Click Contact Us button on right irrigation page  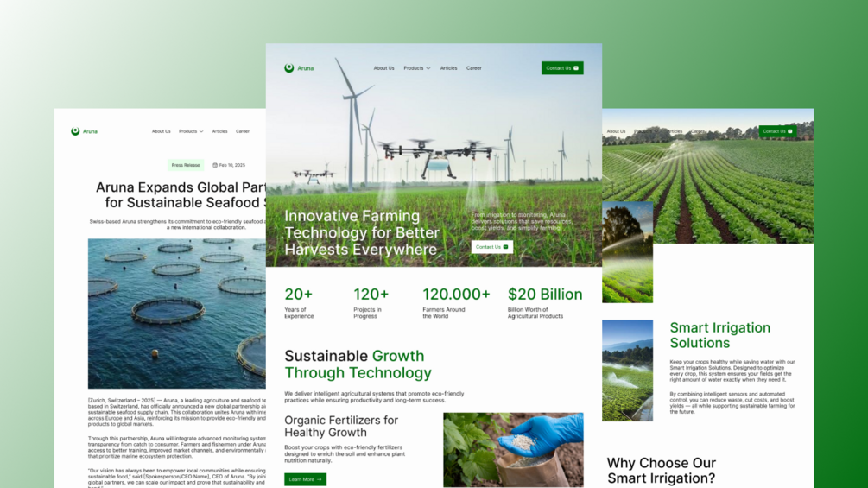[777, 131]
